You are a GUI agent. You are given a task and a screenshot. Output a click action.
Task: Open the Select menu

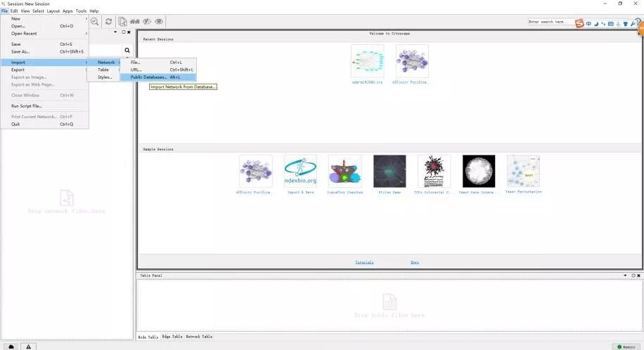(x=38, y=11)
